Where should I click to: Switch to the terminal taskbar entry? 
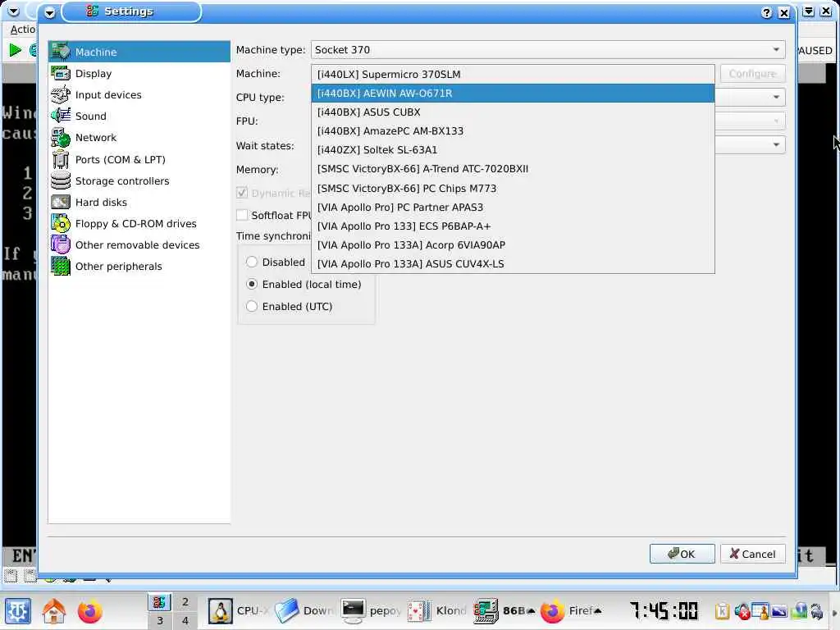coord(372,611)
